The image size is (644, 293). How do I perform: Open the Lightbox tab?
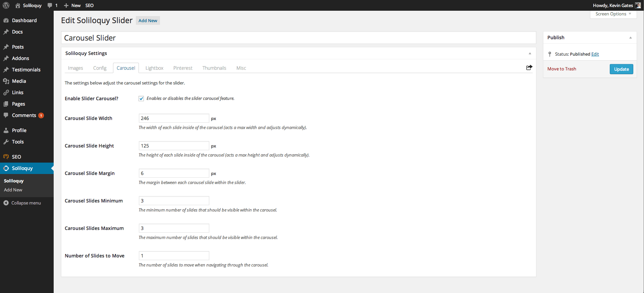pos(154,68)
